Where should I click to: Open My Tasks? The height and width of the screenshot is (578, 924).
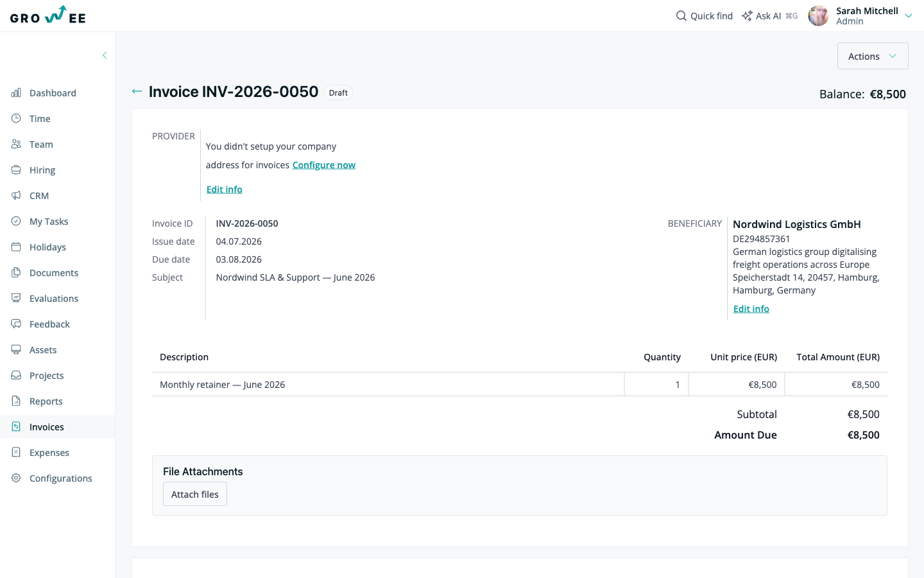[58, 222]
